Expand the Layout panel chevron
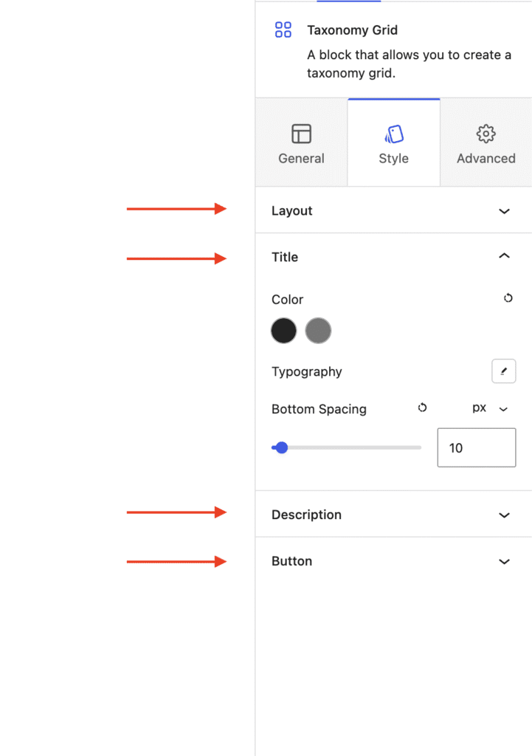Screen dimensions: 532x756 504,211
